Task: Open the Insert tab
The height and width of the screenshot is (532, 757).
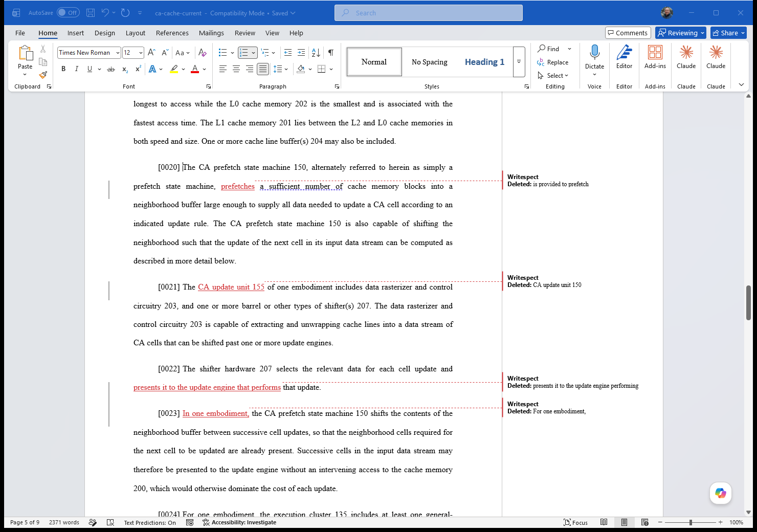Action: click(76, 33)
